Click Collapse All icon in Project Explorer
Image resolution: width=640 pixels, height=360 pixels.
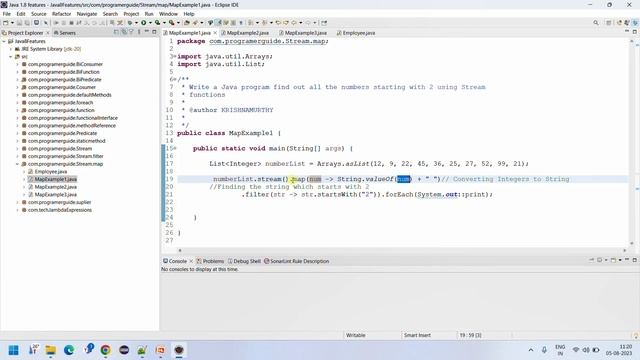click(x=116, y=32)
